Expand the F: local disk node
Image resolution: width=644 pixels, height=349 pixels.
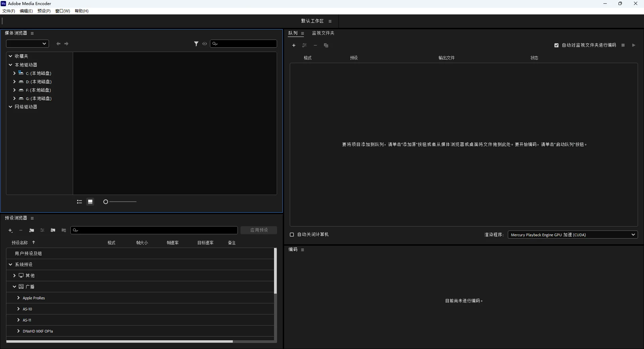[x=14, y=90]
